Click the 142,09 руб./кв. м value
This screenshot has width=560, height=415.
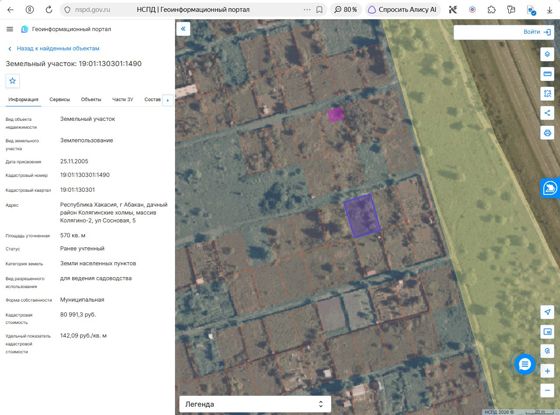[83, 336]
